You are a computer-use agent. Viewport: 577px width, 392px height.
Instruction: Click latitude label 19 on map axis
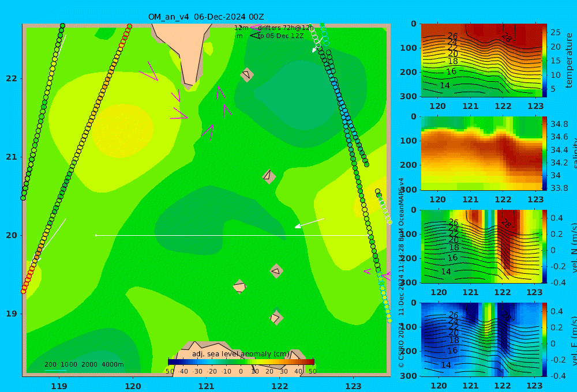point(12,314)
